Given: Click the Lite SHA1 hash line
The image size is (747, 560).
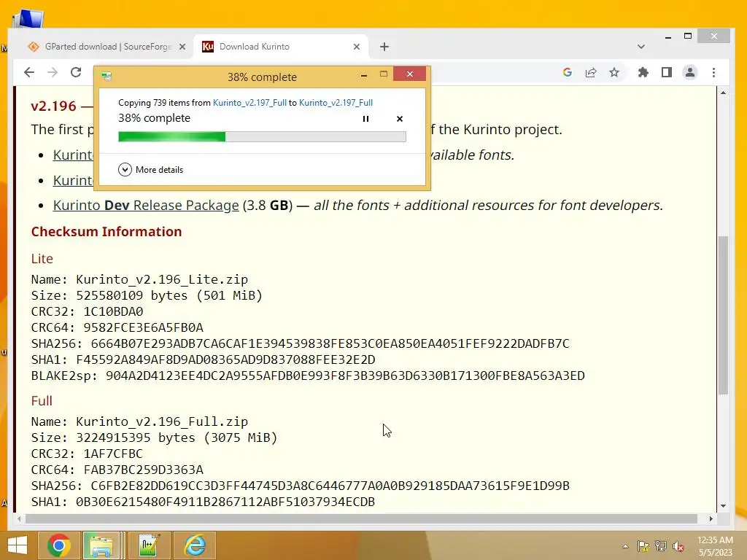Looking at the screenshot, I should point(203,359).
